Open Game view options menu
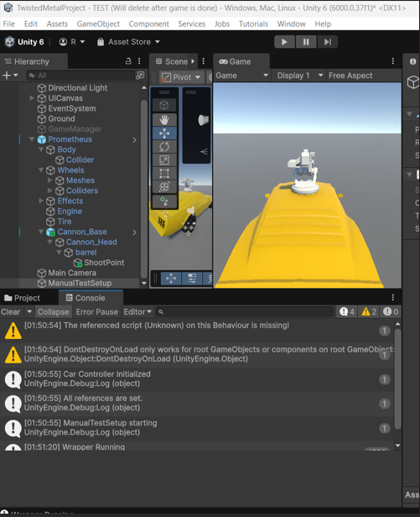420x517 pixels. click(x=392, y=61)
